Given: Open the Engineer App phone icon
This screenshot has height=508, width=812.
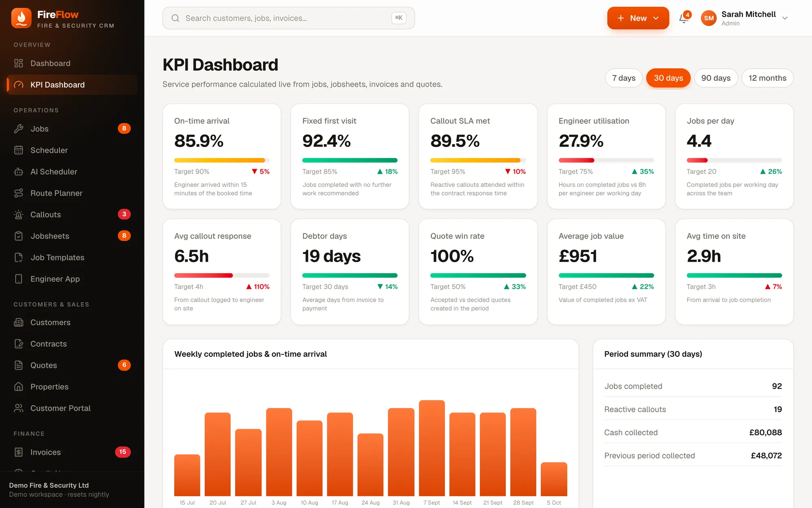Looking at the screenshot, I should coord(19,279).
